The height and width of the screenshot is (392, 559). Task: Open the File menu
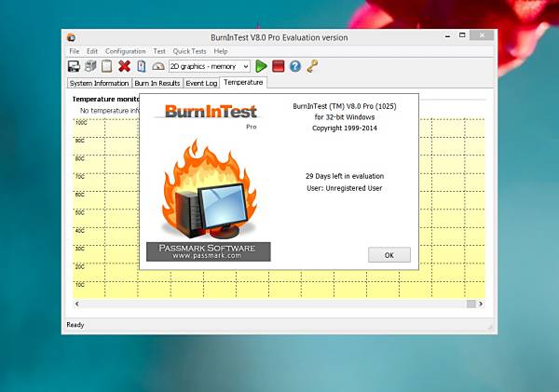pos(75,51)
